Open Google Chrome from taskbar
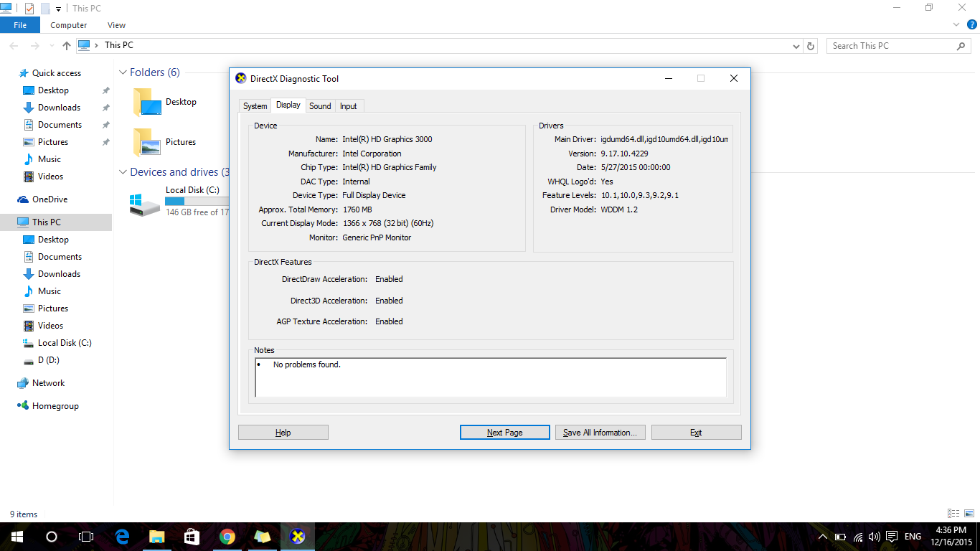The width and height of the screenshot is (980, 551). click(x=227, y=537)
